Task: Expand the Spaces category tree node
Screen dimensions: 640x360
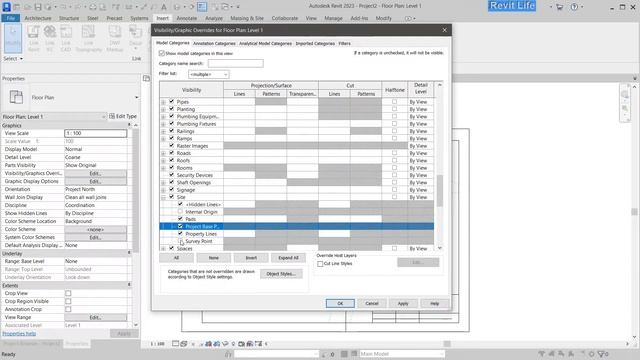Action: point(163,248)
